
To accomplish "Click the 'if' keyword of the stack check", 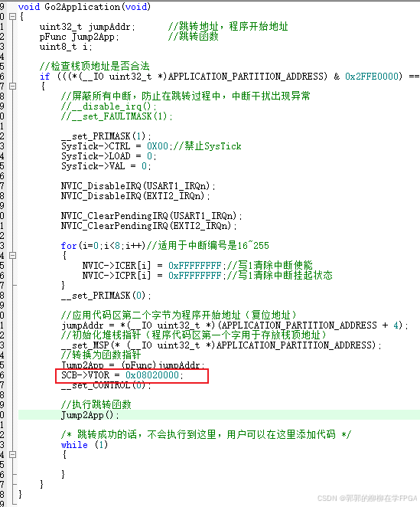I will point(44,77).
